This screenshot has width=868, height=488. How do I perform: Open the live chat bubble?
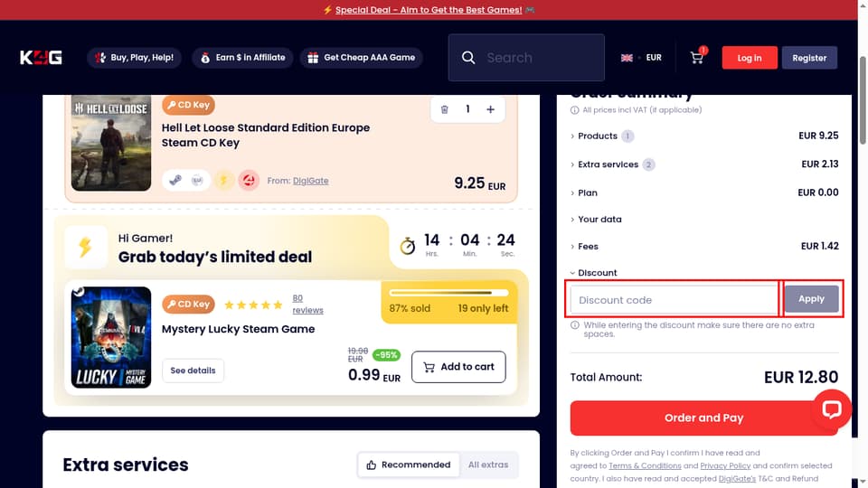(832, 409)
